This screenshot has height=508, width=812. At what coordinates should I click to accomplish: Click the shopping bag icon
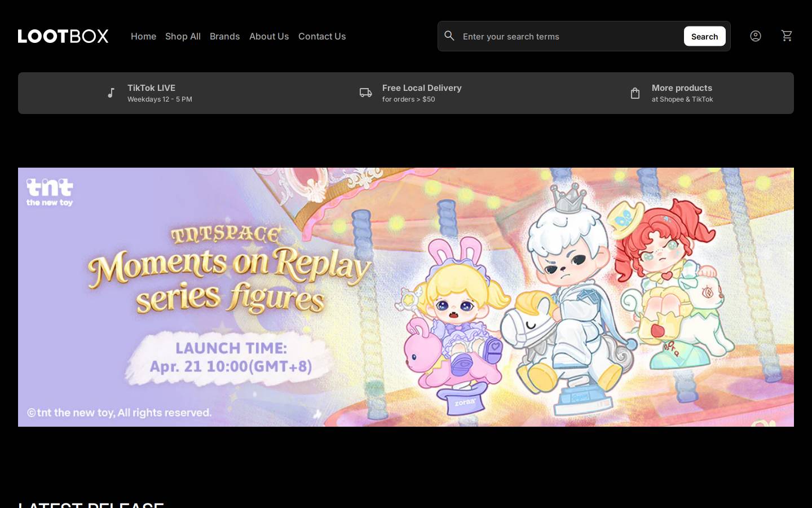click(x=635, y=93)
